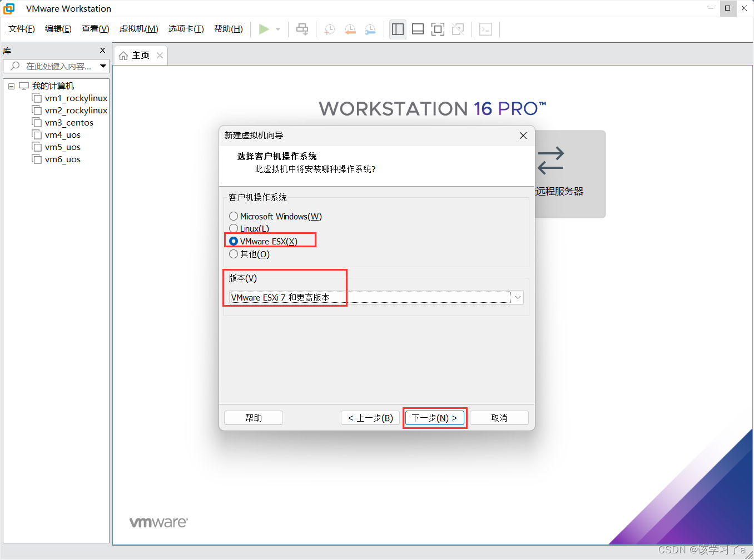Open the 帮助(H) menu

[x=229, y=29]
